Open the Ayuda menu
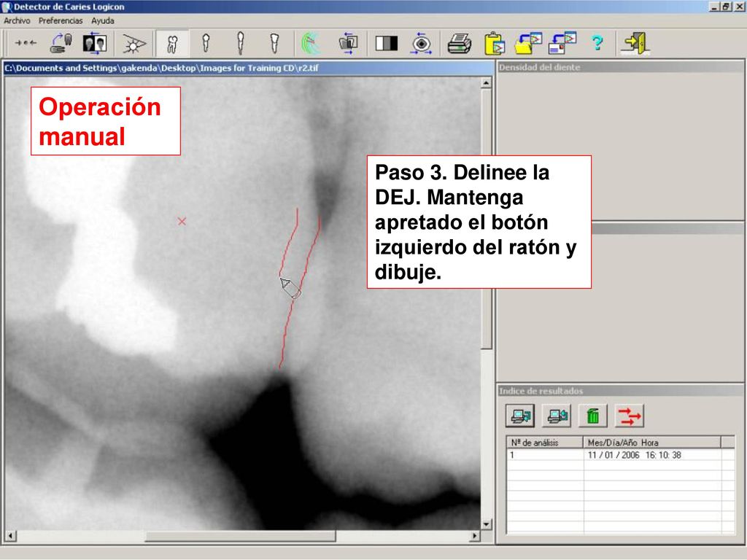Screen dimensions: 747x560 [x=102, y=20]
